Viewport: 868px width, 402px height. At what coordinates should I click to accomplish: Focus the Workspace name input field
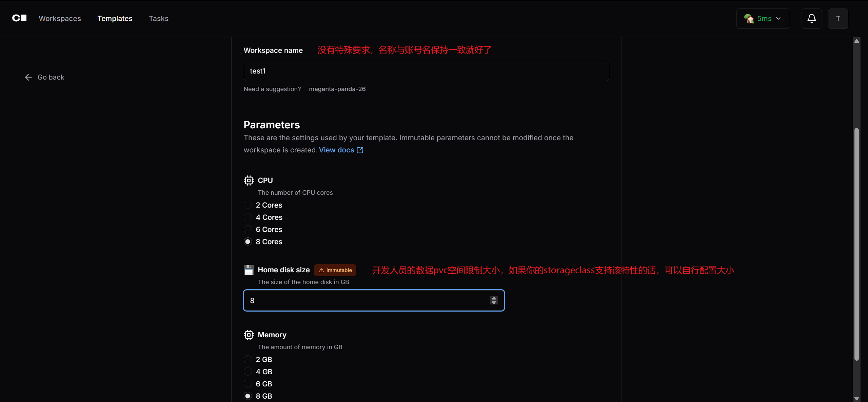[x=426, y=71]
